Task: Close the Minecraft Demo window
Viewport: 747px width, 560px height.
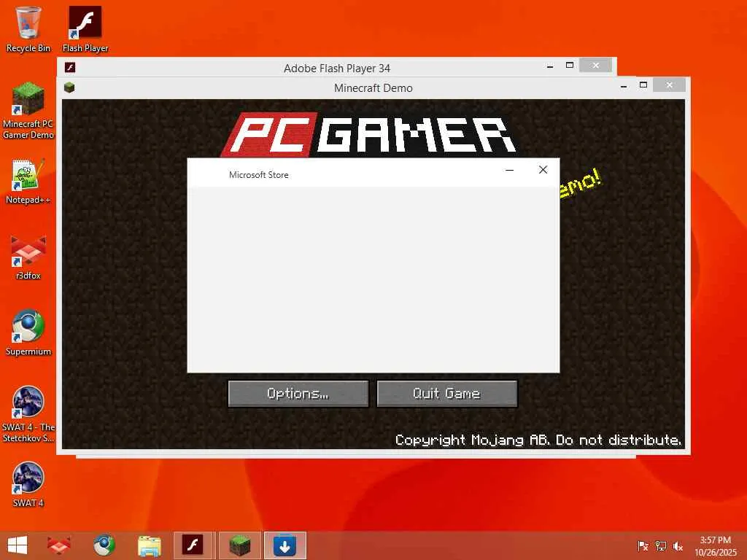Action: 670,85
